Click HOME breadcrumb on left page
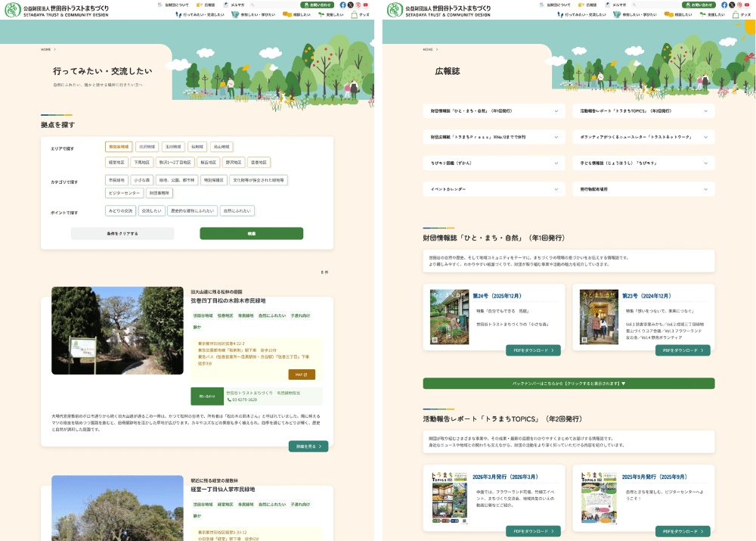Viewport: 756px width, 541px height. click(x=46, y=50)
